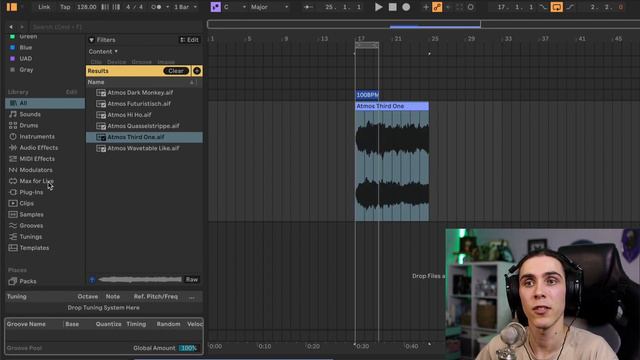
Task: Toggle the Link button
Action: tap(44, 7)
